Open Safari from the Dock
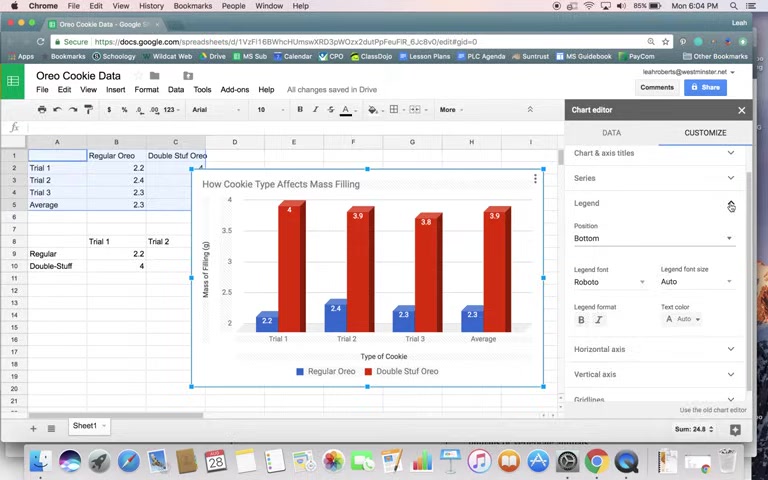 coord(129,461)
